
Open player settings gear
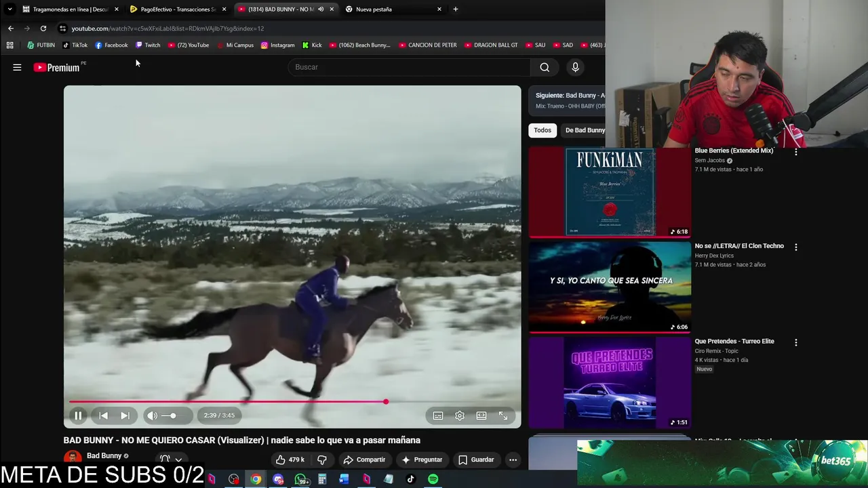point(460,415)
